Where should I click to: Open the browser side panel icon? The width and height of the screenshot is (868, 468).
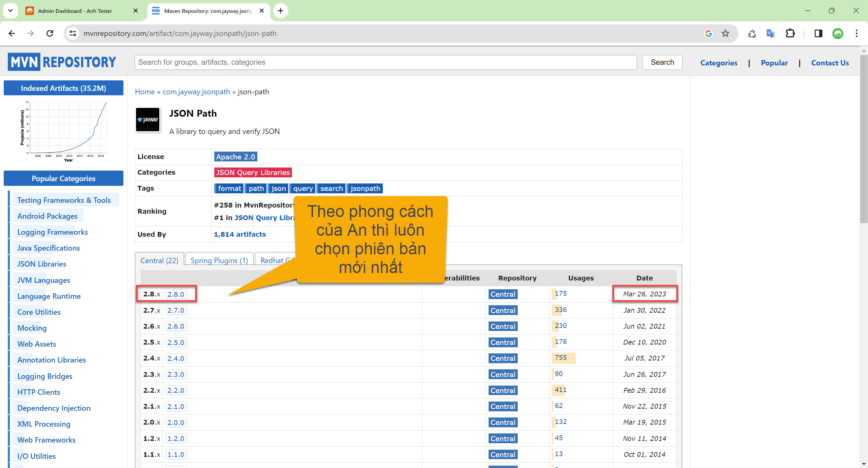[x=818, y=33]
